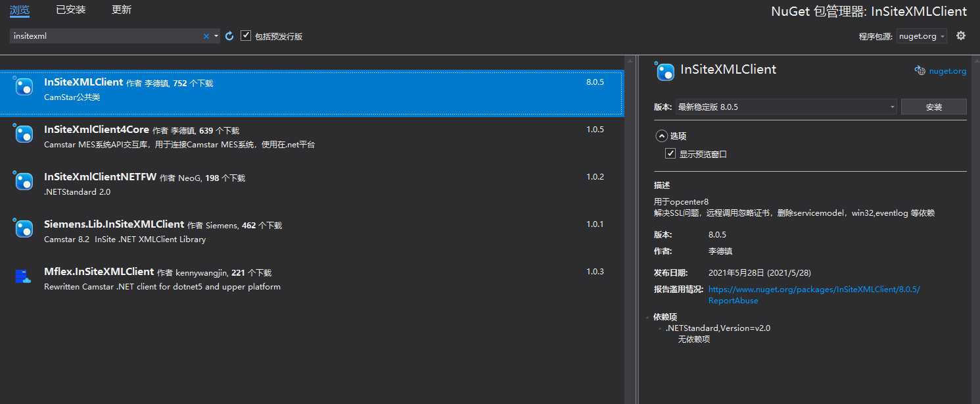Click the 'Rewritten Camstar .NET client' description
Viewport: 980px width, 404px height.
coord(162,287)
